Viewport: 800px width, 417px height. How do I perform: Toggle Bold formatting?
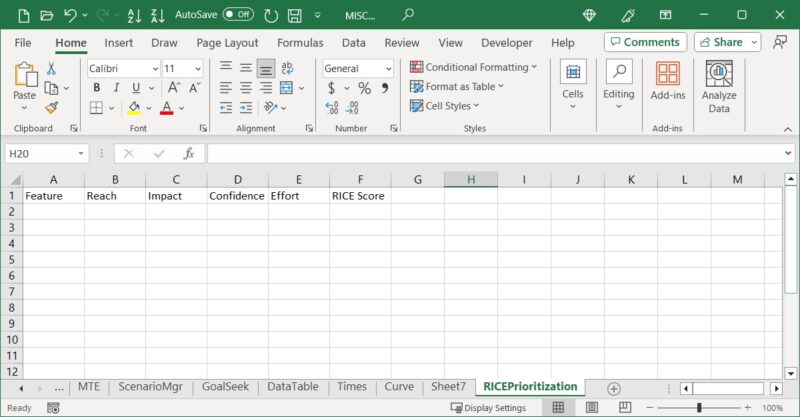[x=96, y=88]
